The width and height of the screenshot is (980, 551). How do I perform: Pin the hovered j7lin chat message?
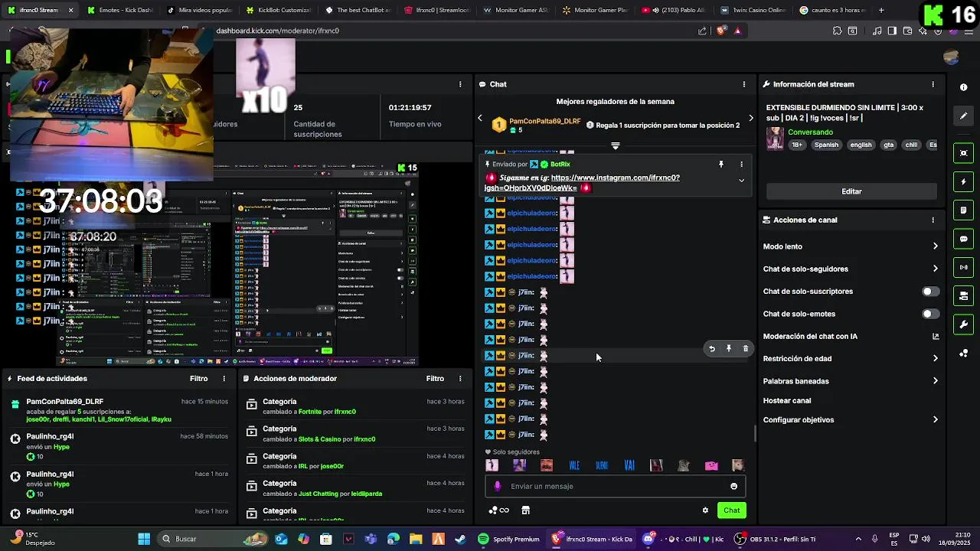[729, 349]
